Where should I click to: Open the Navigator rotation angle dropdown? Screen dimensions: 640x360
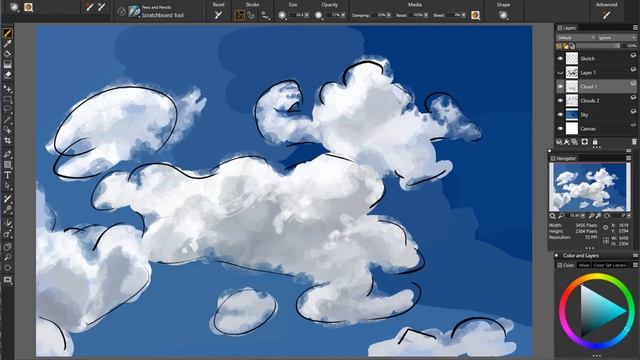(x=628, y=216)
